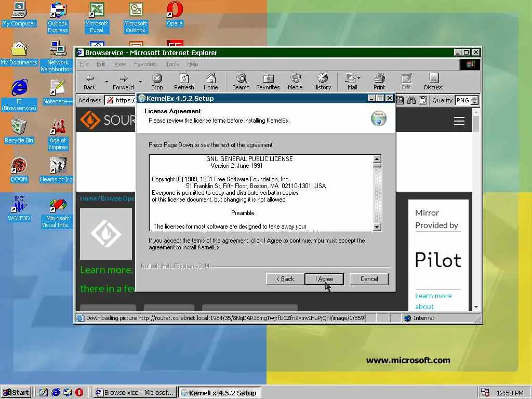Select the Network Neighborhood desktop icon
Viewport: 532px width, 399px height.
pyautogui.click(x=57, y=57)
